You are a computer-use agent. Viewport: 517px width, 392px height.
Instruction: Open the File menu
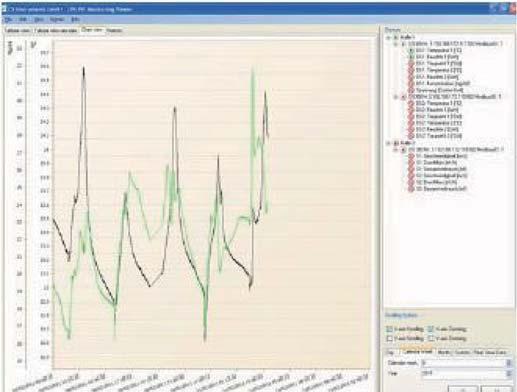point(8,20)
